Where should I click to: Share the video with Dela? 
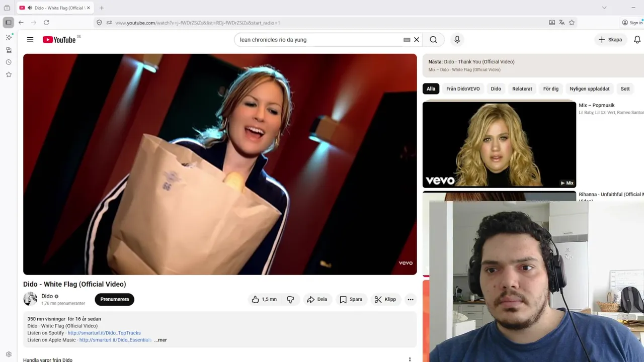click(x=317, y=299)
